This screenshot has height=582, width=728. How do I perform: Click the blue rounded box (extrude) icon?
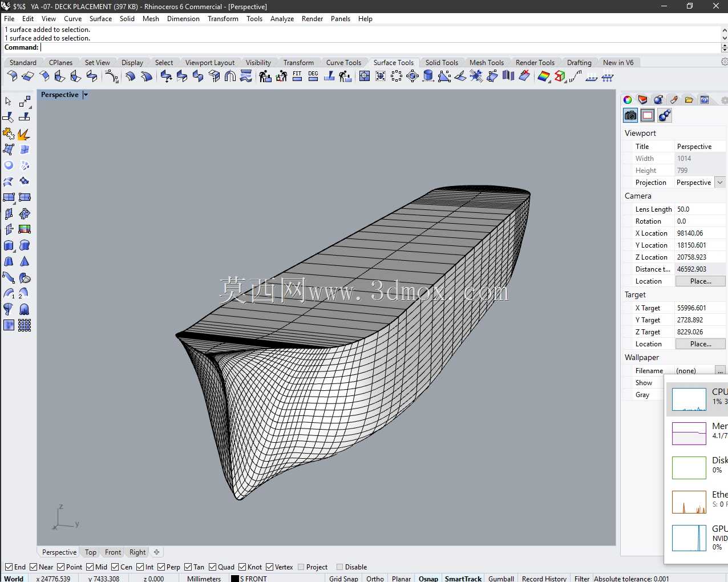pyautogui.click(x=9, y=246)
